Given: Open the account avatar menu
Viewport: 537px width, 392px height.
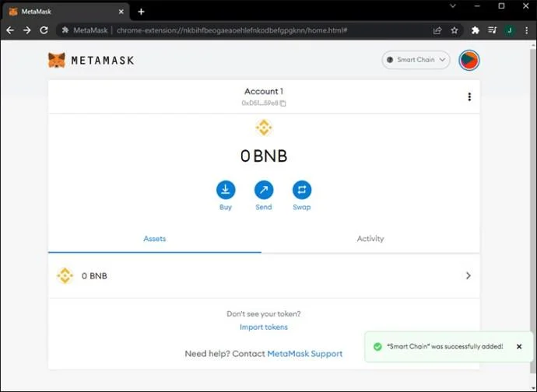Looking at the screenshot, I should 469,60.
